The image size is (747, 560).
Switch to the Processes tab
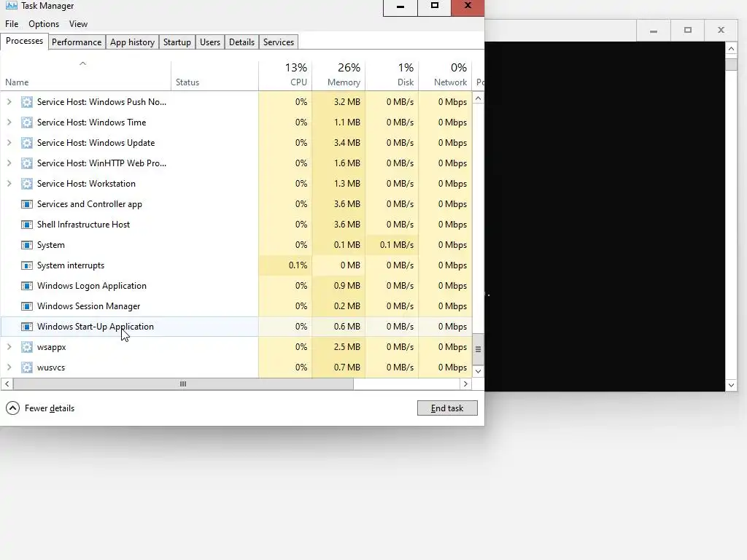[24, 41]
